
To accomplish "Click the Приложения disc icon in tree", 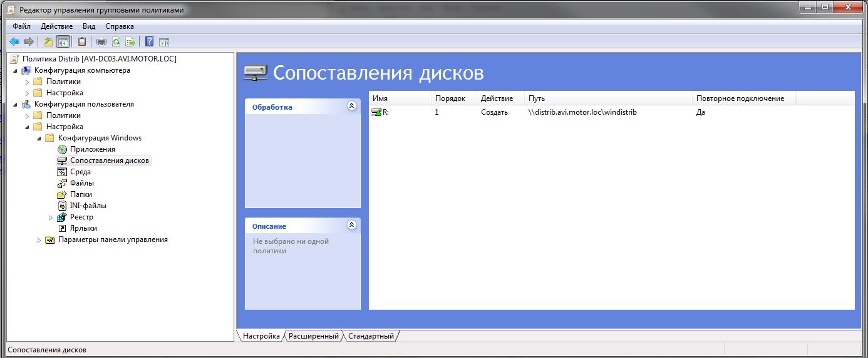I will pyautogui.click(x=62, y=149).
